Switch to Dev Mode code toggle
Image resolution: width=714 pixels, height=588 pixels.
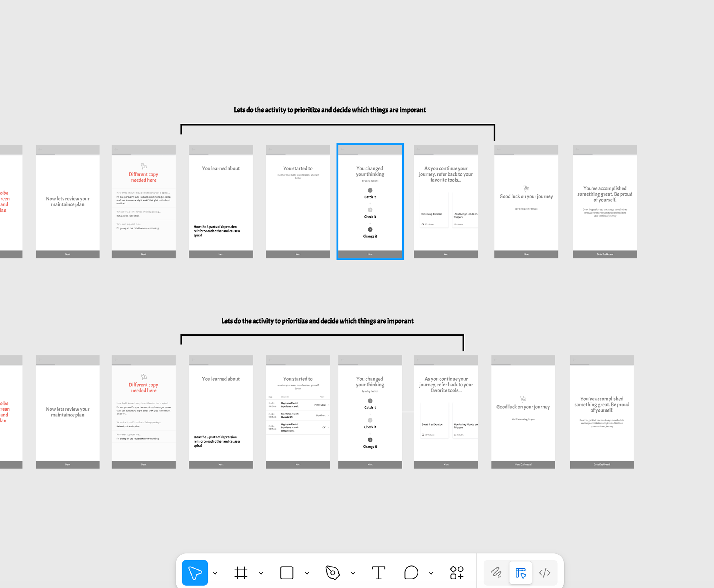[x=545, y=573]
